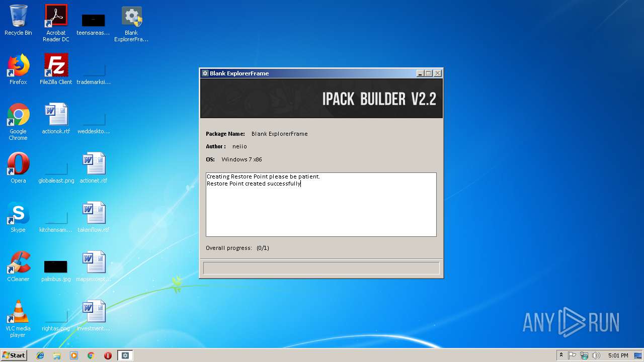Launch VLC media player shortcut

(x=18, y=319)
